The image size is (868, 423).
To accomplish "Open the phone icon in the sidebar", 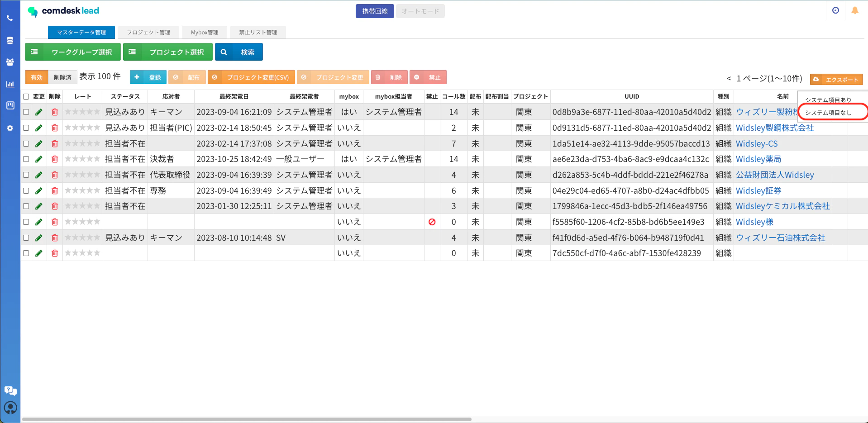I will 10,19.
